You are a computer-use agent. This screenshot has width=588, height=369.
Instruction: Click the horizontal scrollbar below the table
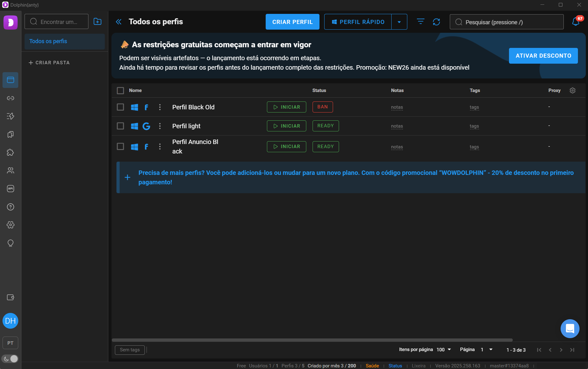(x=312, y=340)
